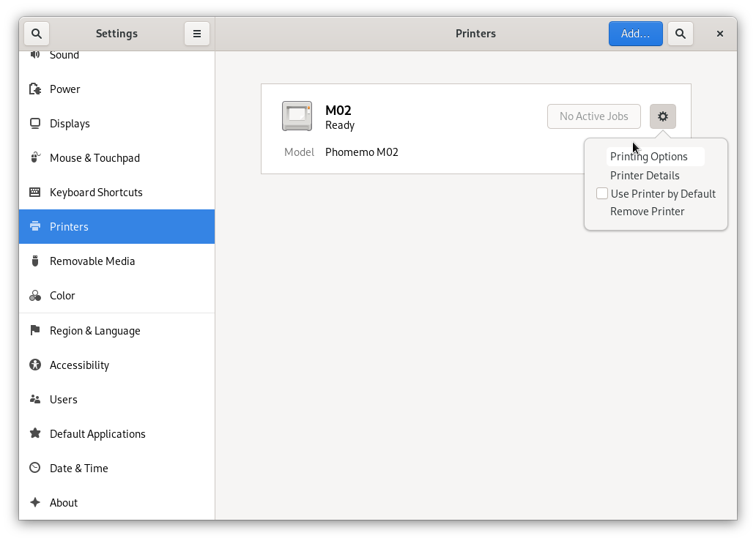Click the Removable Media USB icon

click(34, 261)
